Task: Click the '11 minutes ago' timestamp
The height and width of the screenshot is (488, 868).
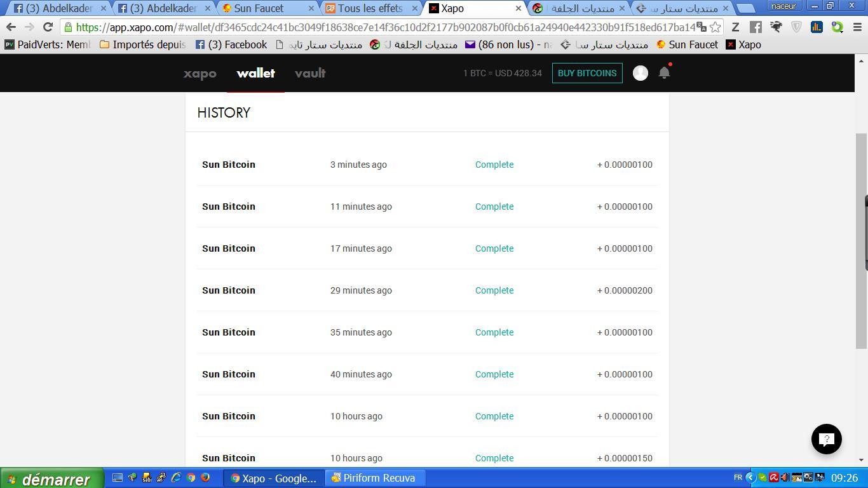Action: pyautogui.click(x=361, y=207)
